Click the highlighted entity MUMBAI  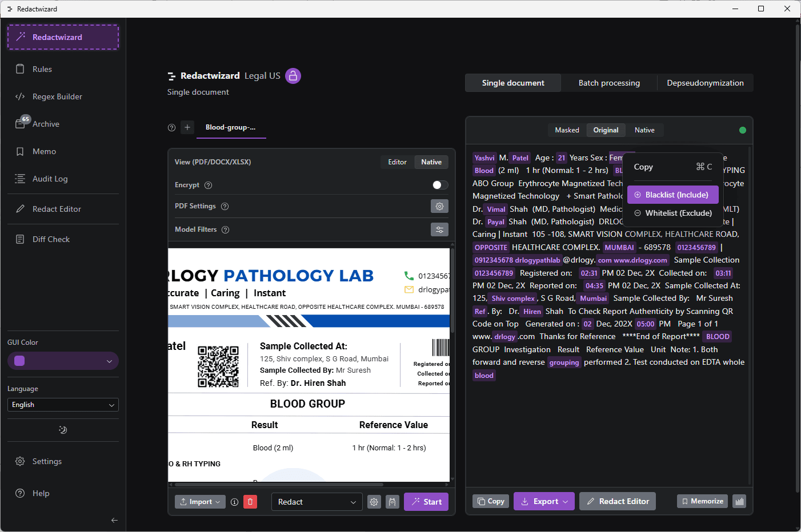click(619, 248)
